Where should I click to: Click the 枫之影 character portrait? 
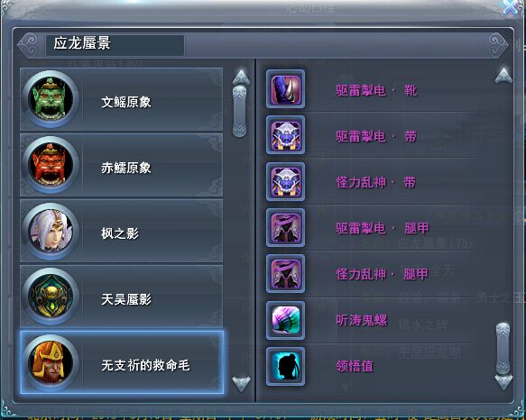pos(51,231)
